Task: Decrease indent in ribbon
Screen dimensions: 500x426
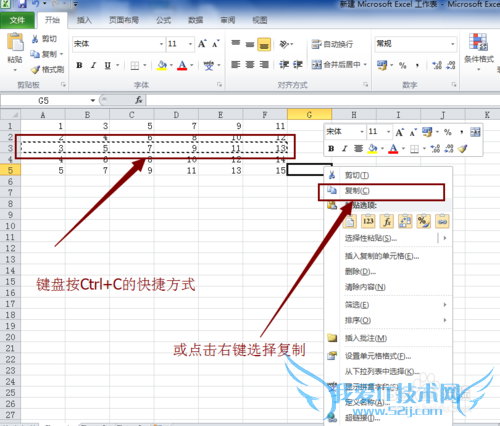Action: (284, 65)
